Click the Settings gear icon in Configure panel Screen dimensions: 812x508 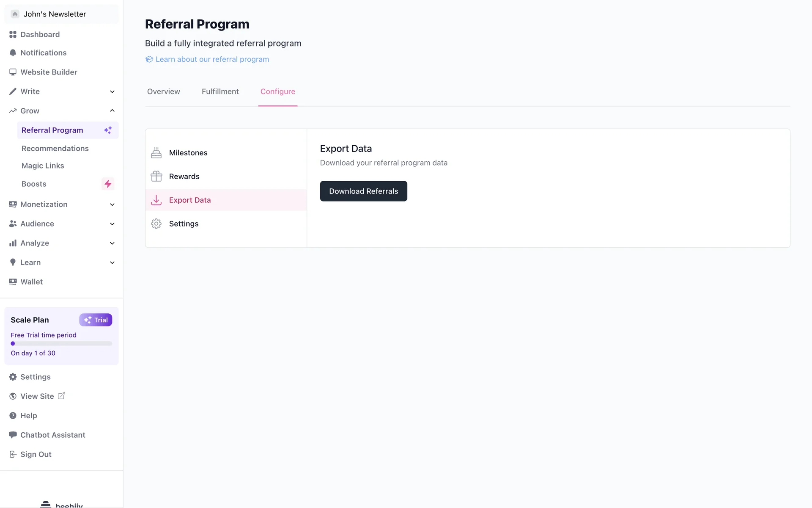click(x=156, y=224)
